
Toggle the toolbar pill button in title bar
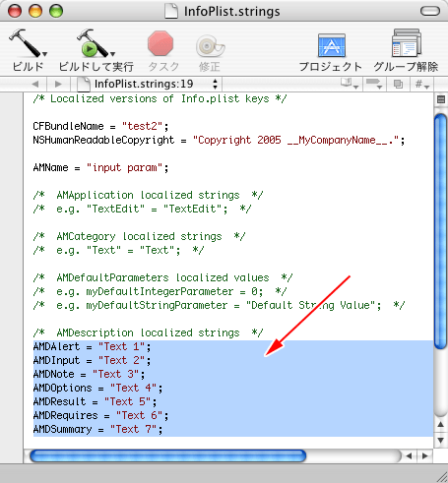point(430,11)
